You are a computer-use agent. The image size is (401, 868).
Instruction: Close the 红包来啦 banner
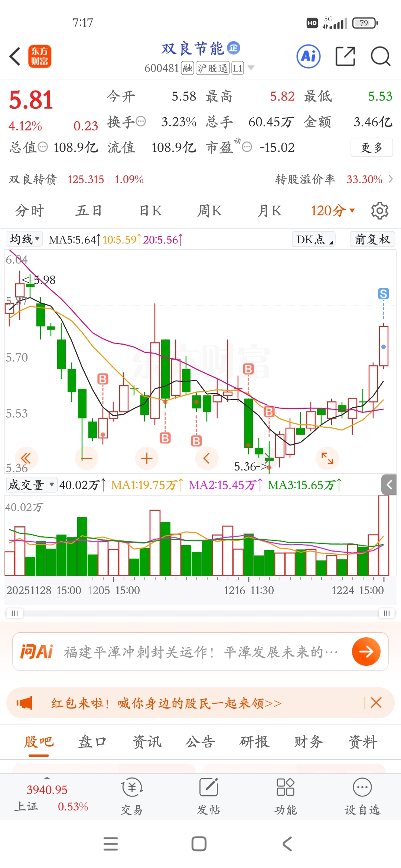pos(376,703)
